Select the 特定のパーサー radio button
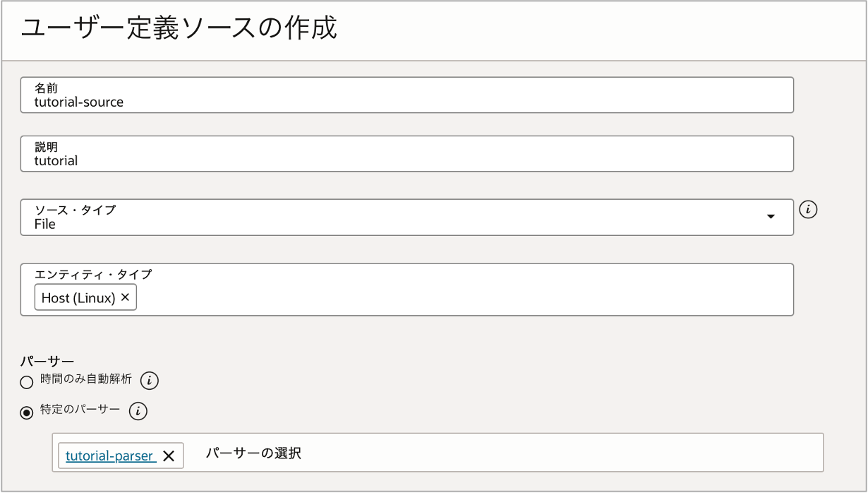 [x=27, y=413]
